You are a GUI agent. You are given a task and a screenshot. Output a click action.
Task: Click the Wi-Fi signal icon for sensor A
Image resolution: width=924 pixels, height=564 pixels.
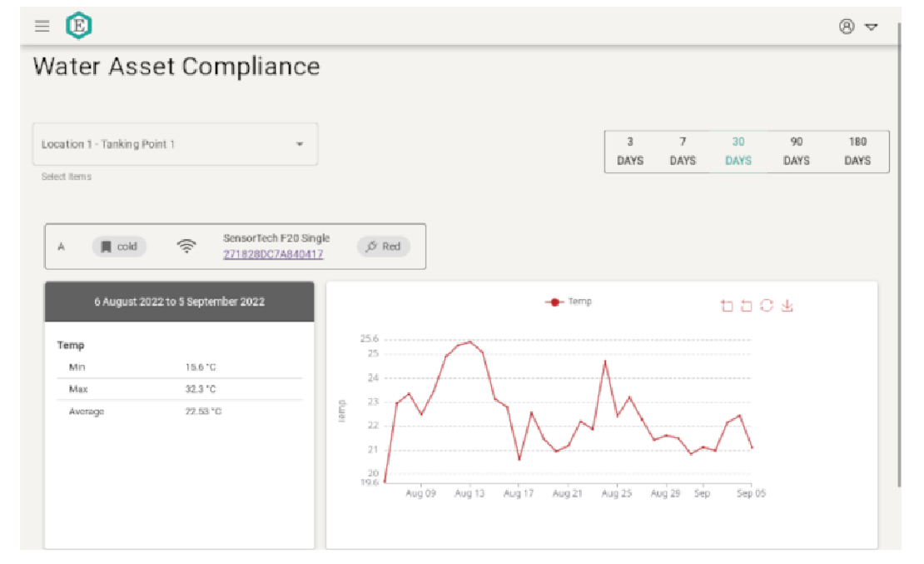click(x=187, y=246)
